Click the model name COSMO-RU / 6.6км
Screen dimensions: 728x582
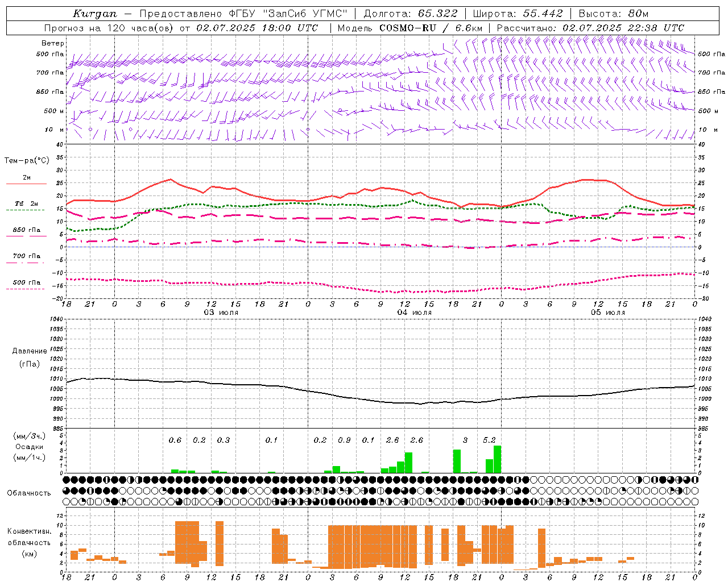[x=431, y=28]
